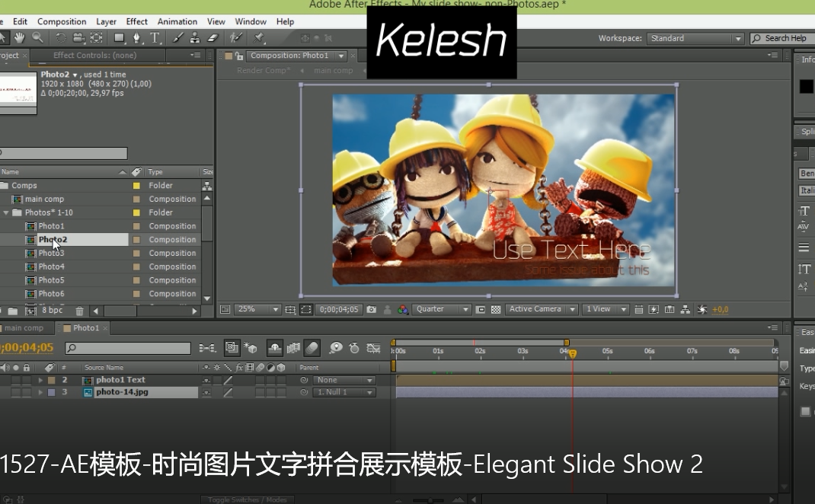Select the Puppet Pin tool
The image size is (815, 504).
tap(259, 37)
